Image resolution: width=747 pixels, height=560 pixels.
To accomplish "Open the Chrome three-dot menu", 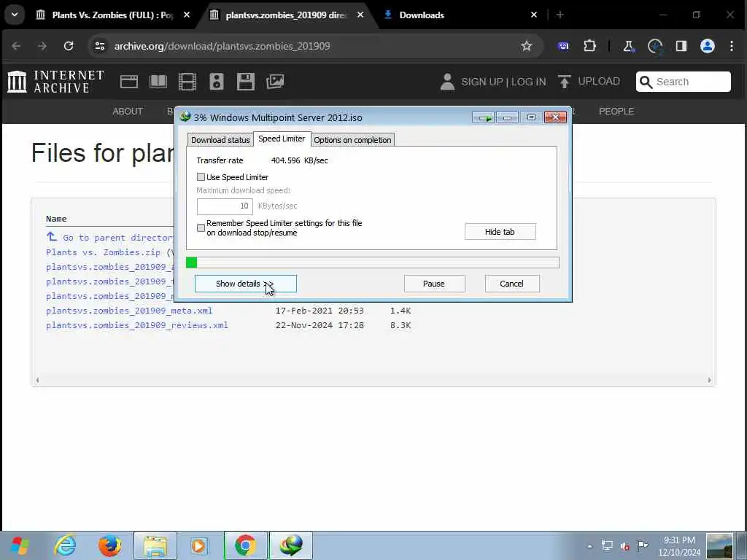I will click(732, 46).
